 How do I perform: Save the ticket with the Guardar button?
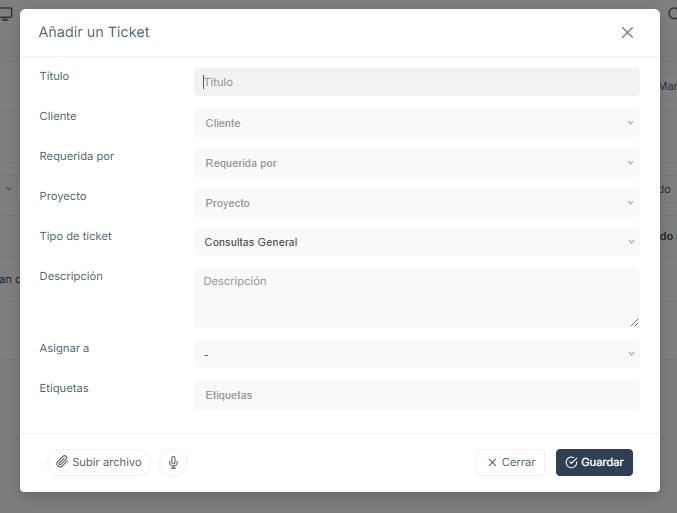click(x=594, y=462)
